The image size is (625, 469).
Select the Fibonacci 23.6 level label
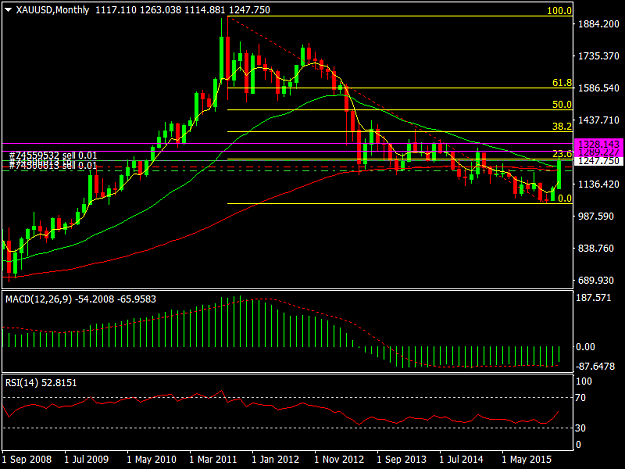pos(562,154)
